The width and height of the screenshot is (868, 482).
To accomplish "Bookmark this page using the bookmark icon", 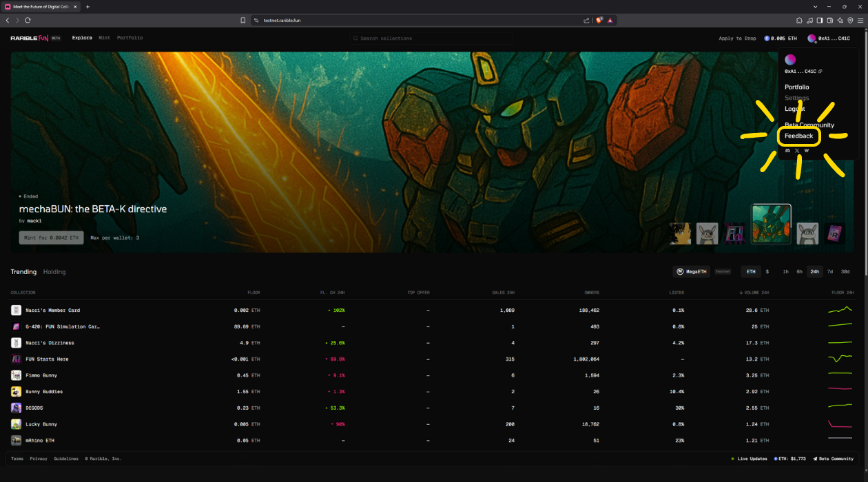I will click(243, 21).
